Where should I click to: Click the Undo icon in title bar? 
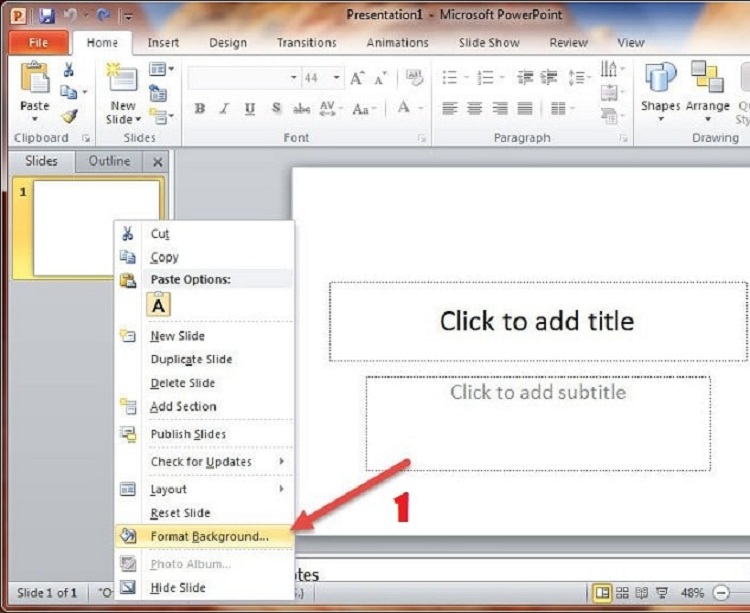tap(70, 15)
